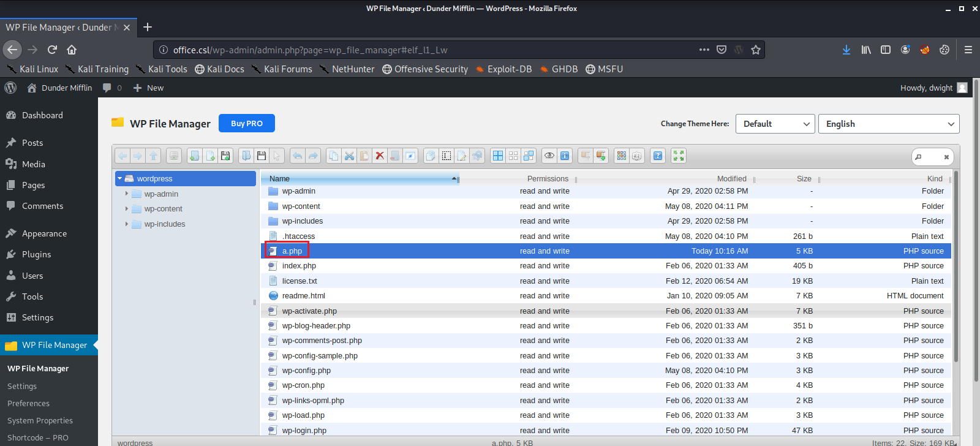
Task: Select .htaccess file in list
Action: click(x=606, y=236)
